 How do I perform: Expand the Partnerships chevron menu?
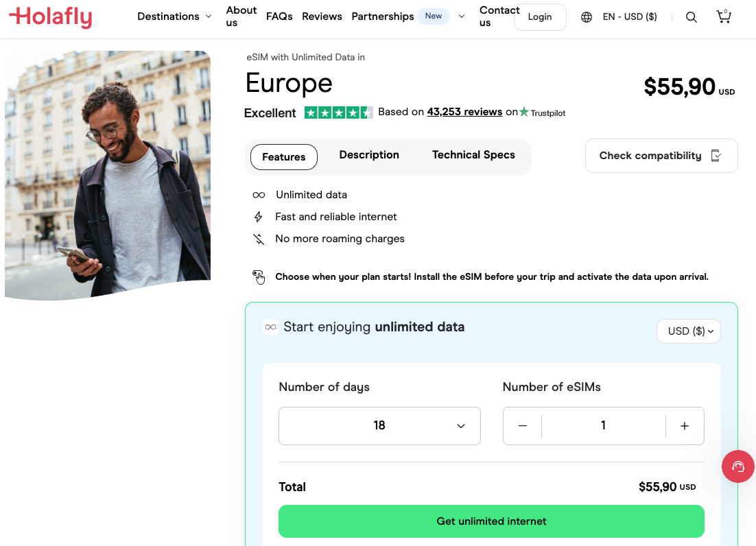coord(462,16)
